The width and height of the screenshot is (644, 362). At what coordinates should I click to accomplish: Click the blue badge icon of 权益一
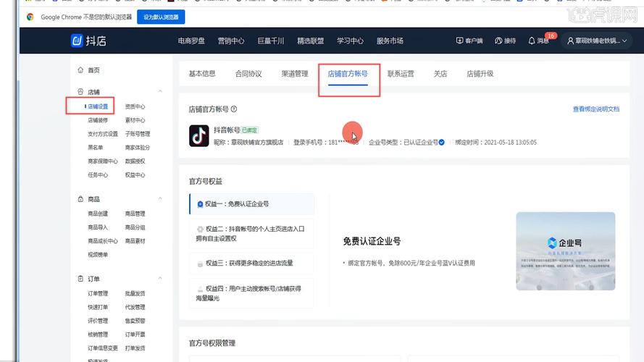pos(200,204)
